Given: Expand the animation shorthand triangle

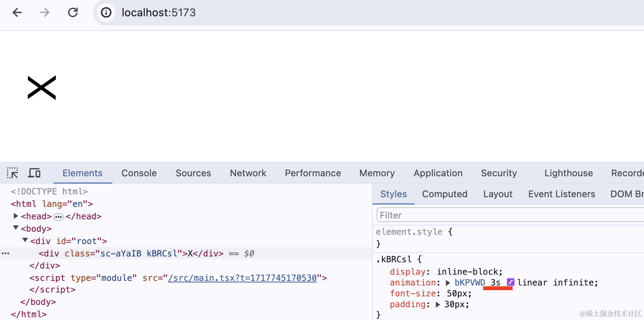Looking at the screenshot, I should tap(448, 283).
